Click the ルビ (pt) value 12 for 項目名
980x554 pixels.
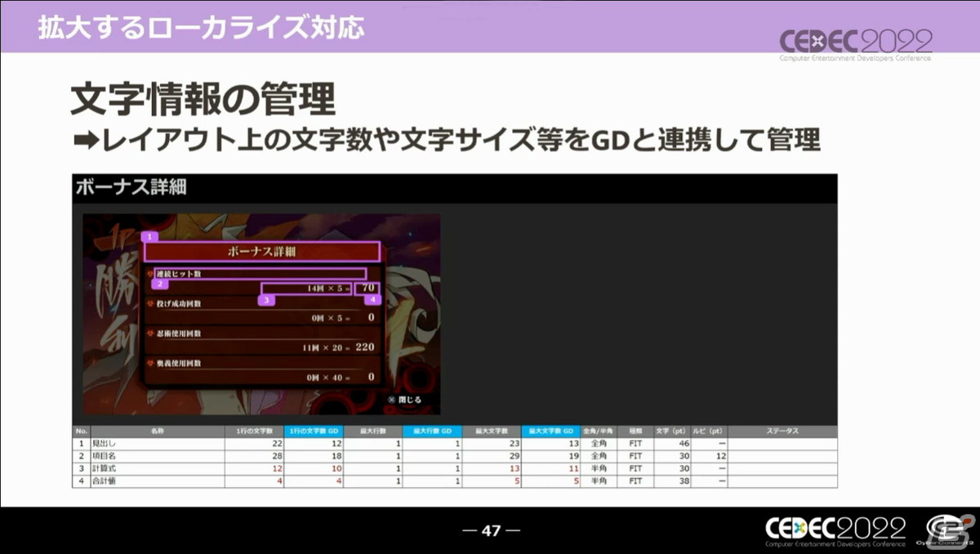tap(721, 456)
